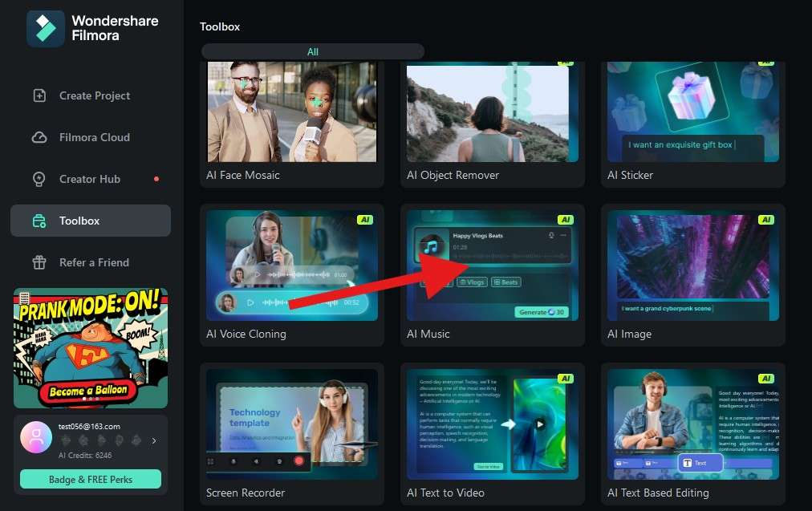Click the Creator Hub lightbulb icon

[x=39, y=179]
